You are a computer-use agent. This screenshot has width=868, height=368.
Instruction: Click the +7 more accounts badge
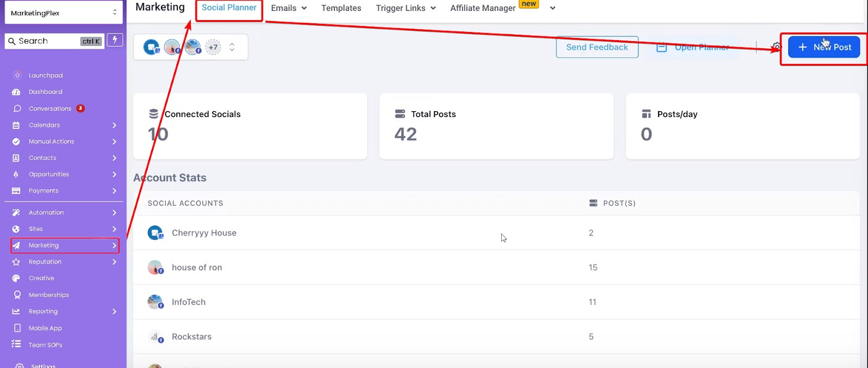pos(213,47)
